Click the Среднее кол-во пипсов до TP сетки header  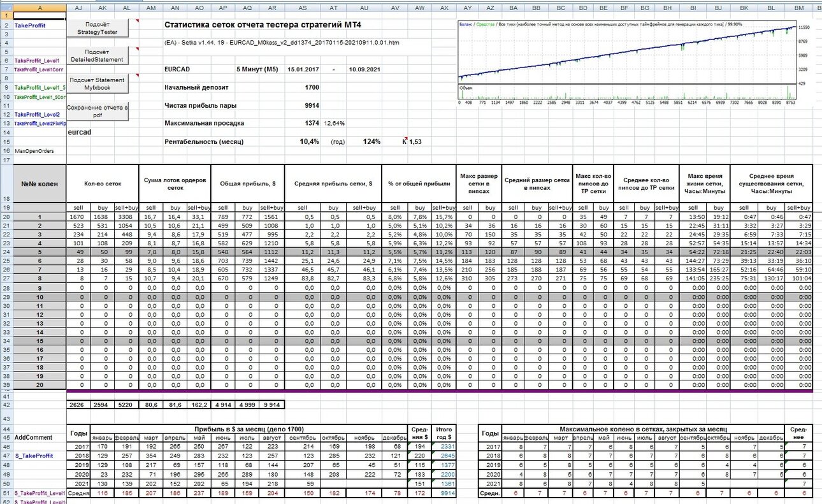pos(648,184)
